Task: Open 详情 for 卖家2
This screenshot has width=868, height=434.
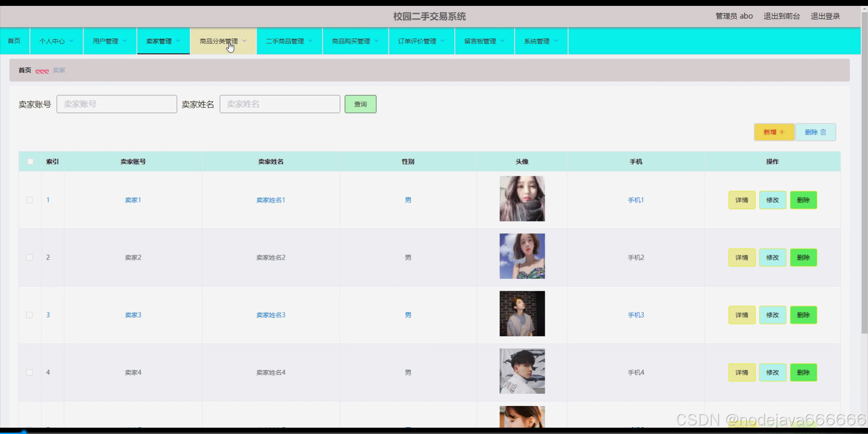Action: (742, 257)
